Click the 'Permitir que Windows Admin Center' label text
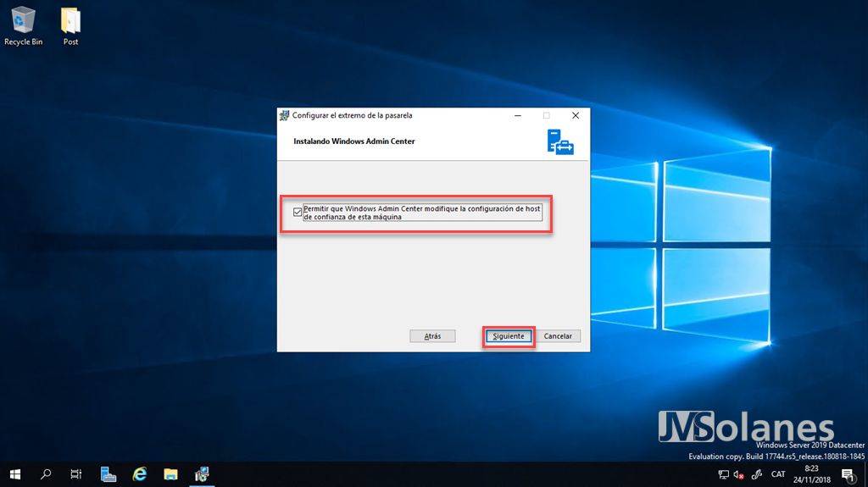The width and height of the screenshot is (868, 487). pyautogui.click(x=422, y=213)
